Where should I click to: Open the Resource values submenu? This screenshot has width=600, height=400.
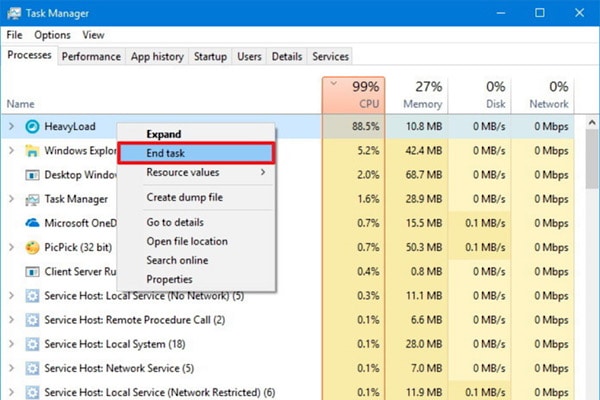(196, 172)
